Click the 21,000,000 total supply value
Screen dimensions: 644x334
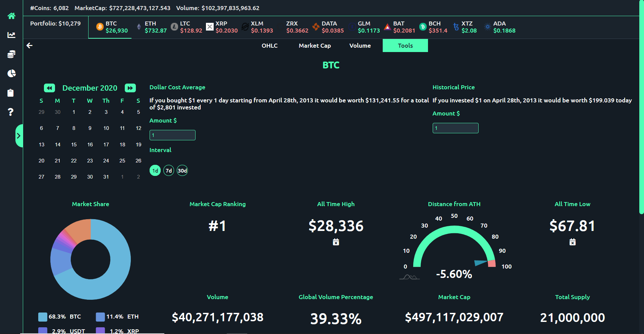(572, 318)
